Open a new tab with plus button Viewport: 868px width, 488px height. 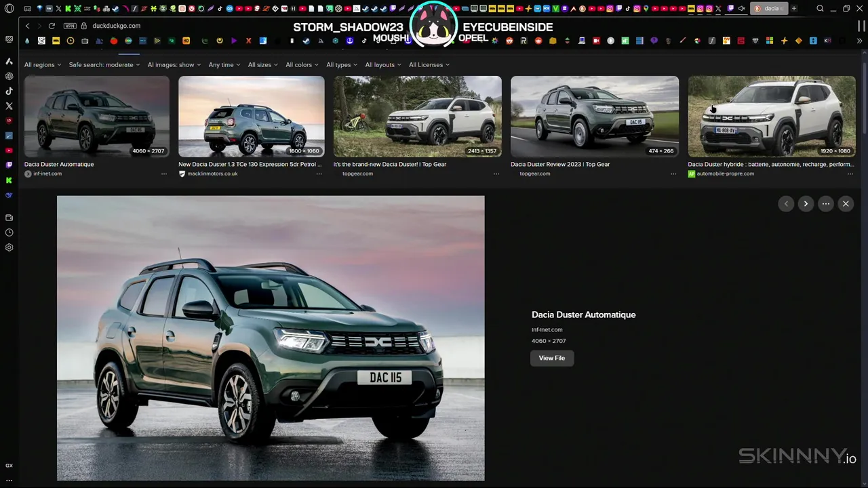794,9
